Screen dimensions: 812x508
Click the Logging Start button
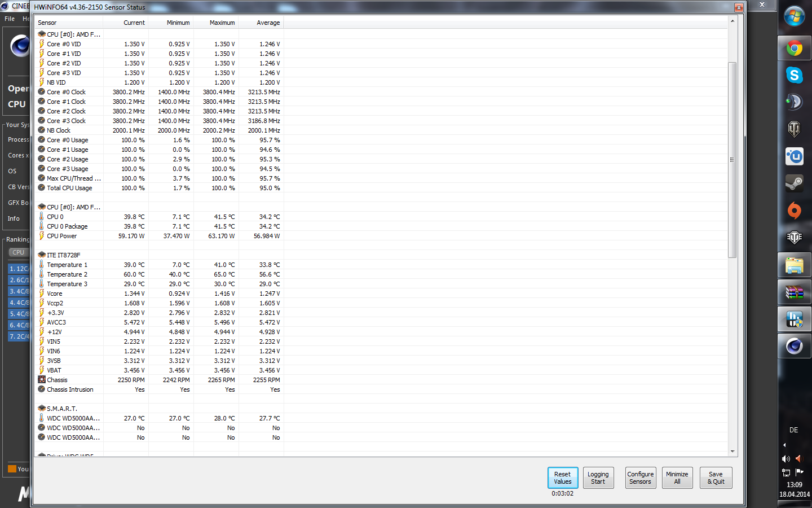598,478
